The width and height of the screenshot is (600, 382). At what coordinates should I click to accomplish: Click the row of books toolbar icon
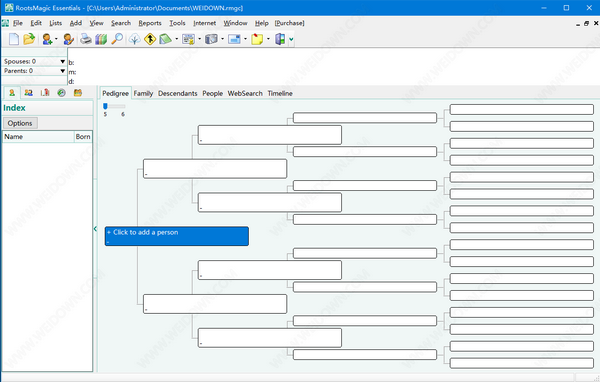point(101,39)
